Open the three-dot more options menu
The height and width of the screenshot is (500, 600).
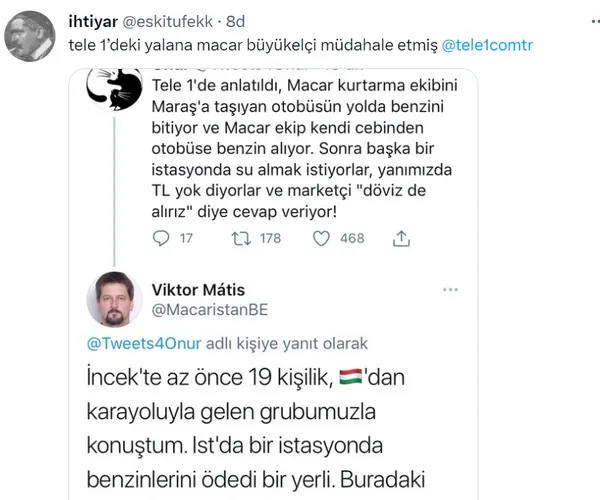click(x=449, y=288)
